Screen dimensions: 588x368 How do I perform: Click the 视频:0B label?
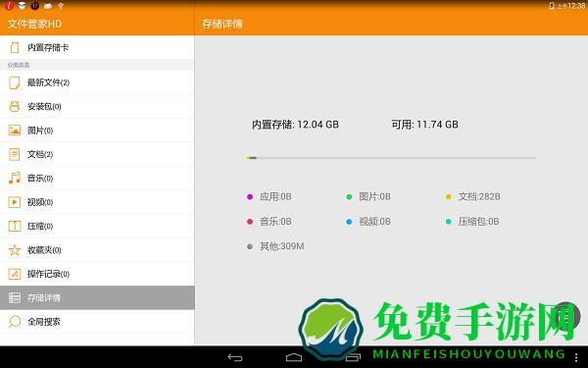[x=374, y=222]
